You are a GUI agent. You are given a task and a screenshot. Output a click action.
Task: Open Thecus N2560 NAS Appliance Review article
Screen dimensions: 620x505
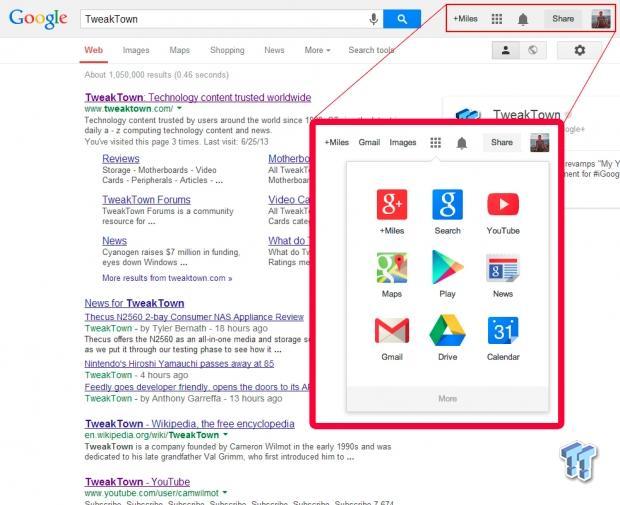click(x=194, y=317)
